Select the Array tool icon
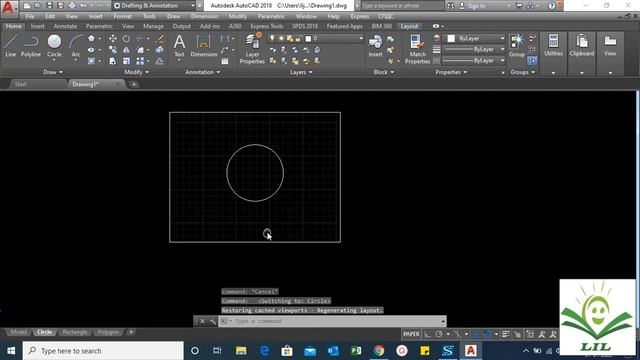This screenshot has width=640, height=360. (x=140, y=61)
